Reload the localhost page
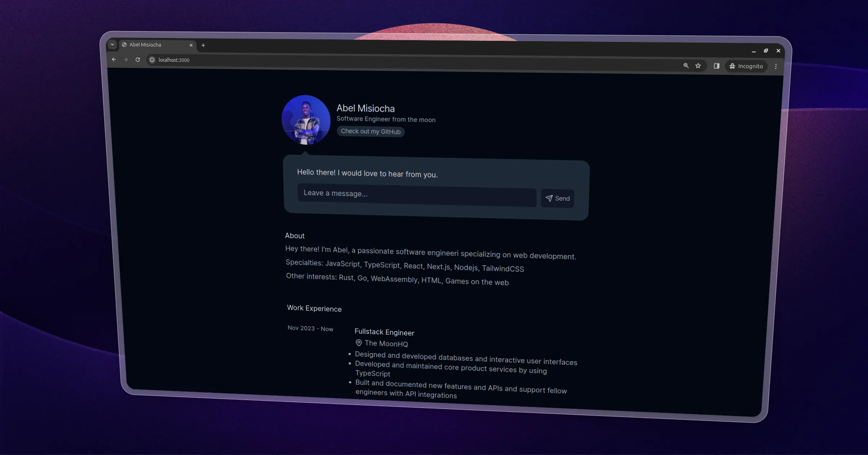This screenshot has height=455, width=868. pyautogui.click(x=138, y=60)
